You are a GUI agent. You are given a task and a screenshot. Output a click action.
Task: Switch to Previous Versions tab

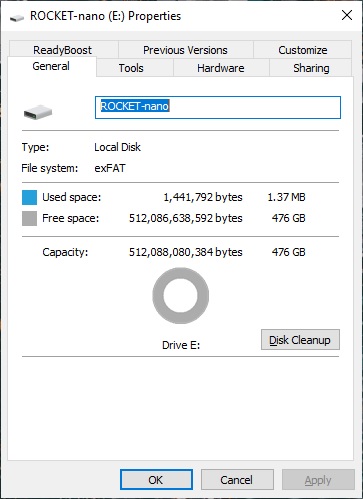[x=185, y=50]
